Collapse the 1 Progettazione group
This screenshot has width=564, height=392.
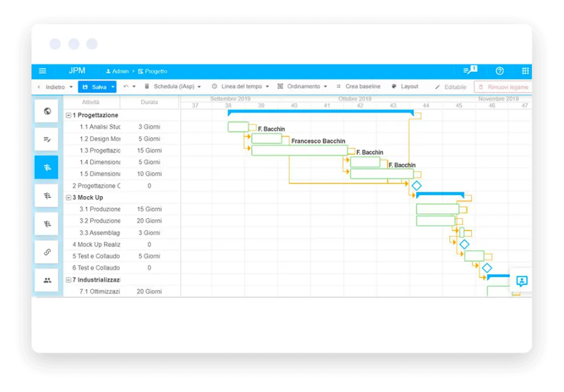pyautogui.click(x=68, y=116)
